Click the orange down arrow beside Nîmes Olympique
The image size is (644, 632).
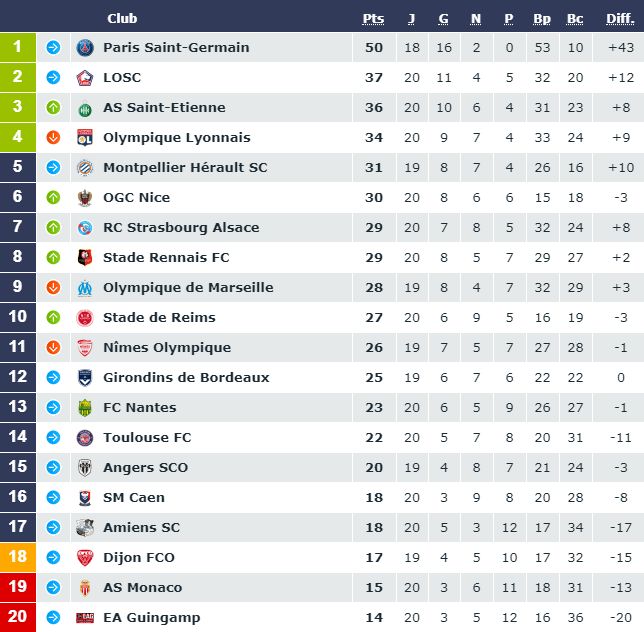pos(53,347)
